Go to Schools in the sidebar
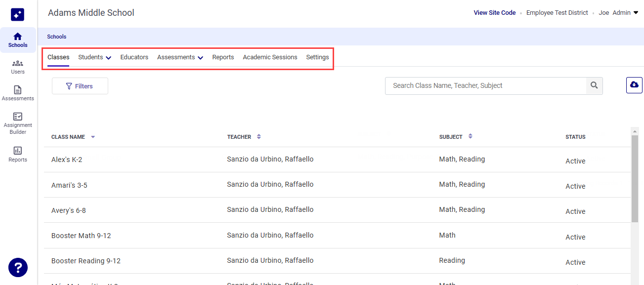The height and width of the screenshot is (285, 644). click(x=18, y=40)
